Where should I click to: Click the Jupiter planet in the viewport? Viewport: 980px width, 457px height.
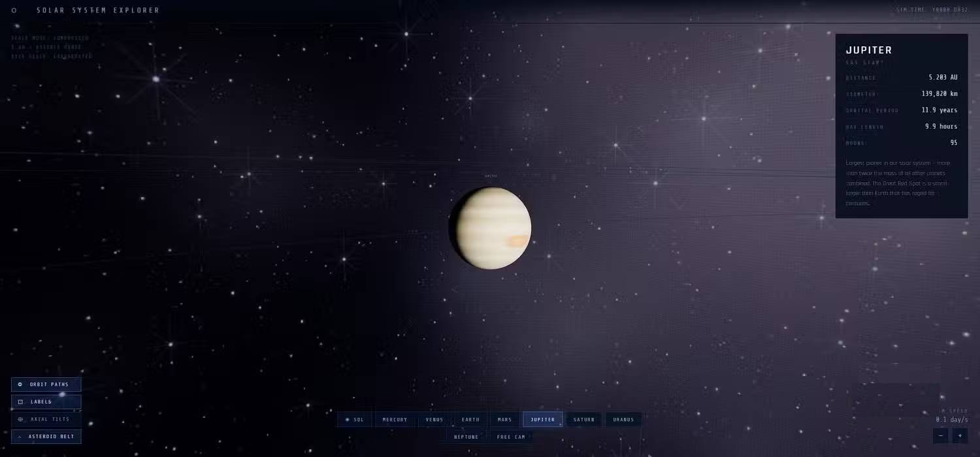pos(490,228)
